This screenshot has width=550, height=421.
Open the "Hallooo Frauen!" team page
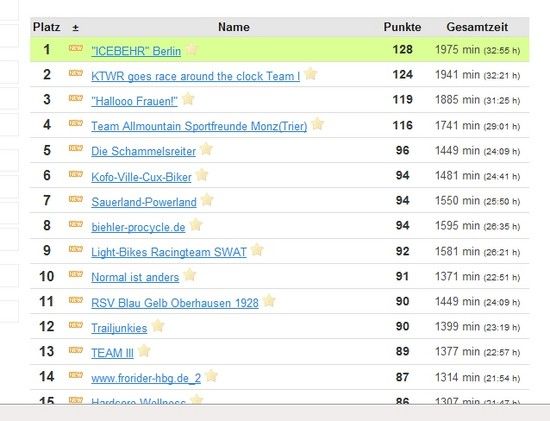(134, 101)
